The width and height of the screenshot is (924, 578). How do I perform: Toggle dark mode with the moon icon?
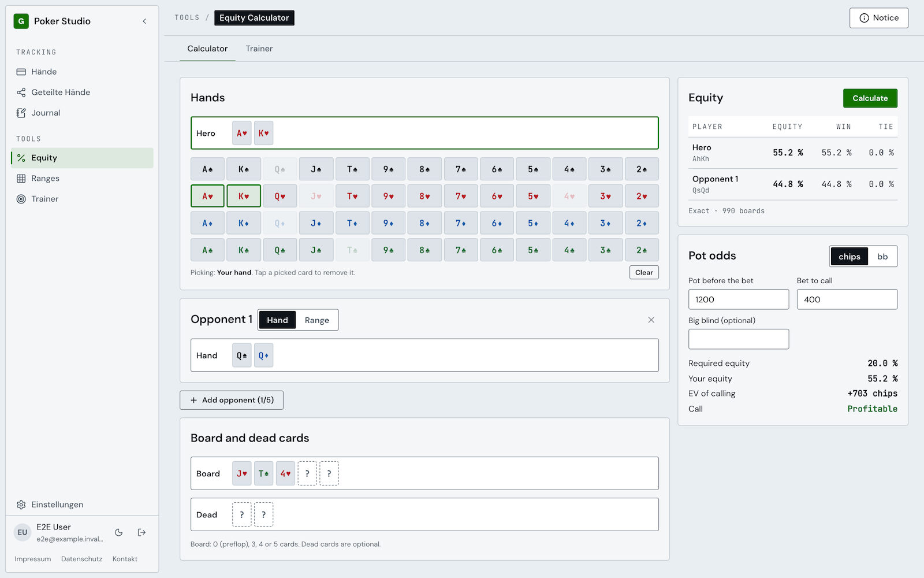pos(119,532)
